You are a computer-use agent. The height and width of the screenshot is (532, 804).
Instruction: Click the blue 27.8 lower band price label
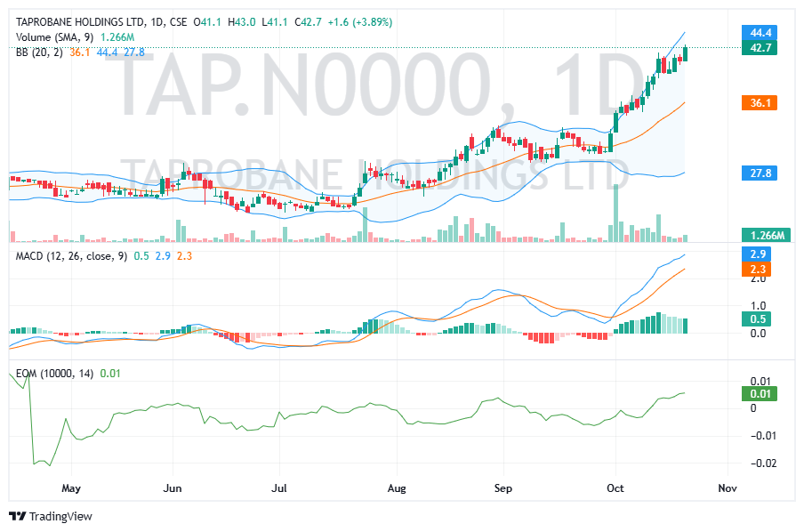tap(760, 173)
